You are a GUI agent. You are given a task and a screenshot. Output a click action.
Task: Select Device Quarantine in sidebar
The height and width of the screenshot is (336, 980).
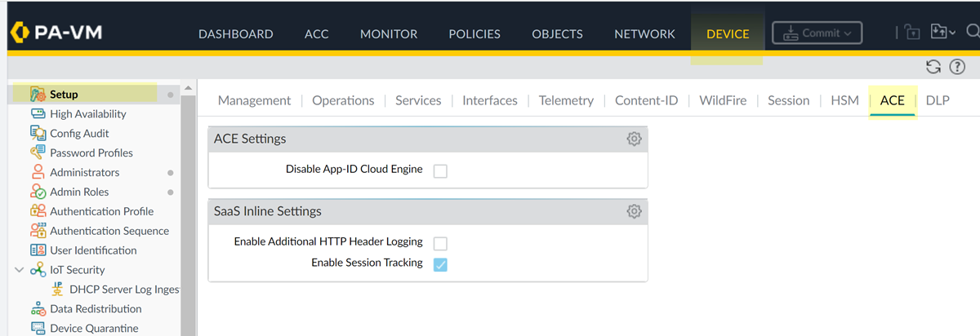click(x=94, y=329)
